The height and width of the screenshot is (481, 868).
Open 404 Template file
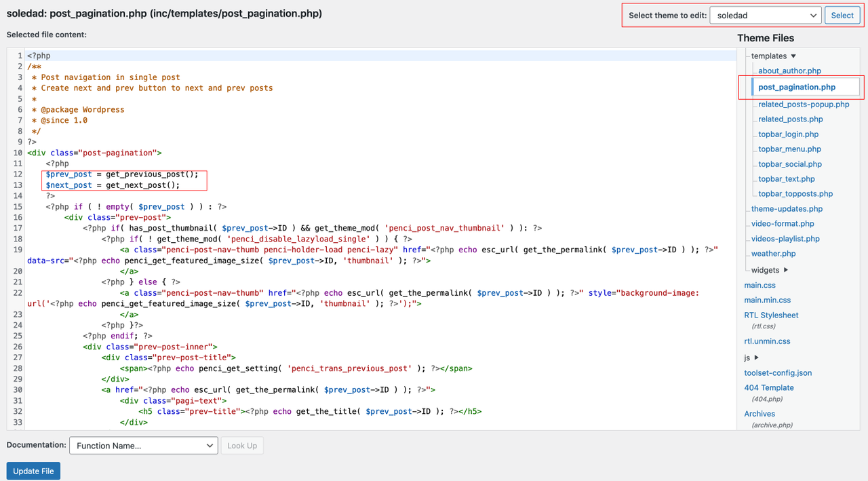[769, 388]
